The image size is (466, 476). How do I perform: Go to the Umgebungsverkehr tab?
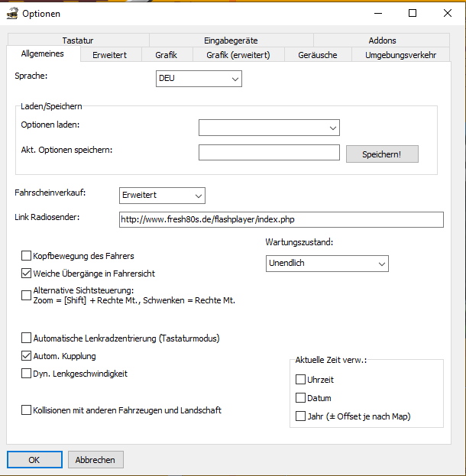pos(400,55)
